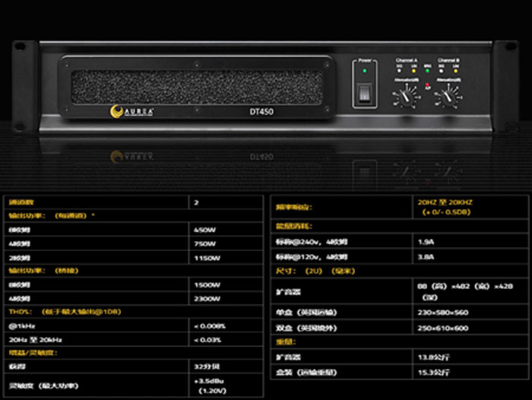Image resolution: width=532 pixels, height=400 pixels.
Task: Click top-right rack ear mounting hole
Action: (511, 46)
